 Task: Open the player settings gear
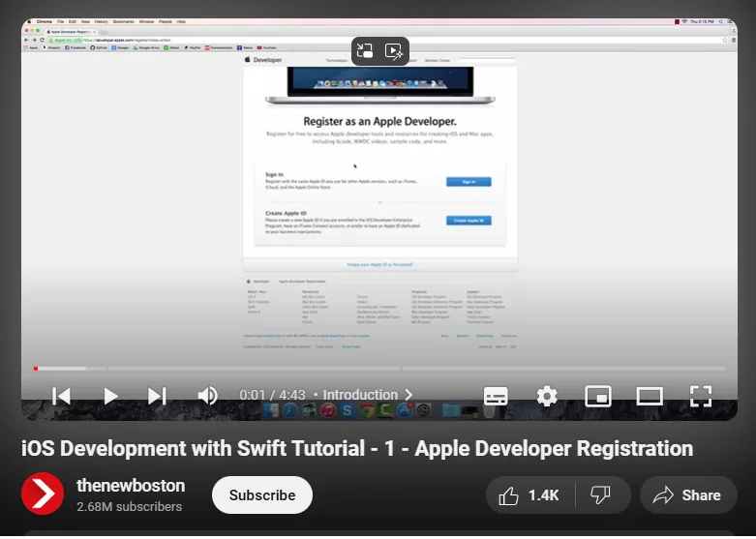click(547, 397)
